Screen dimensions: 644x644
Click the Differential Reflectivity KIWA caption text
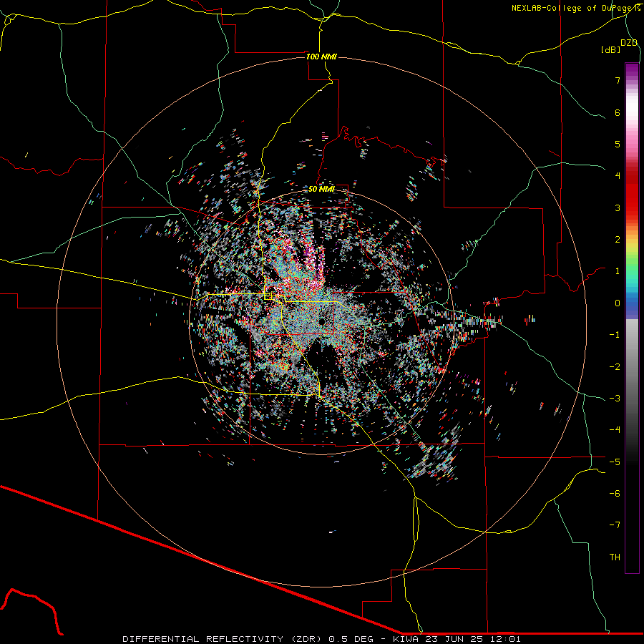point(321,639)
